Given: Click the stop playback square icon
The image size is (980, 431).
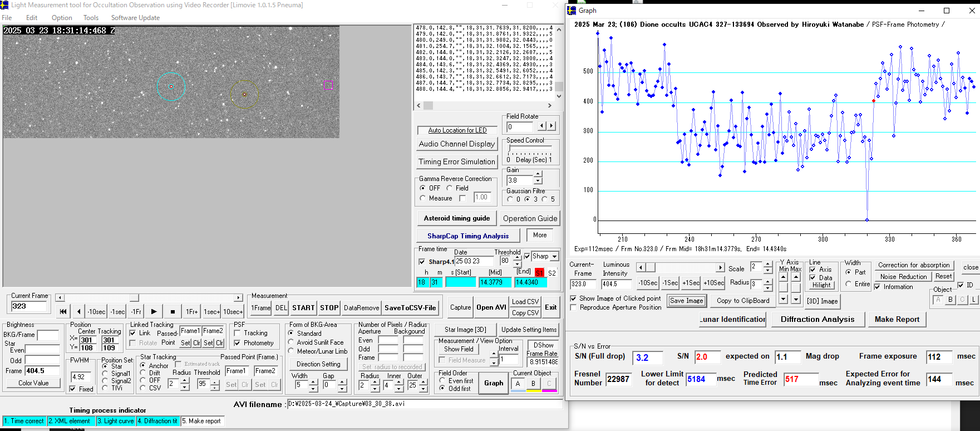Looking at the screenshot, I should 173,312.
